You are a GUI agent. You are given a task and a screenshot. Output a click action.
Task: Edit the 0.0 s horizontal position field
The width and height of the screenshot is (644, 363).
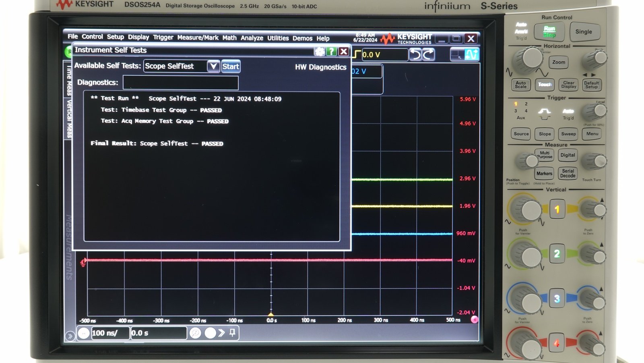(159, 333)
